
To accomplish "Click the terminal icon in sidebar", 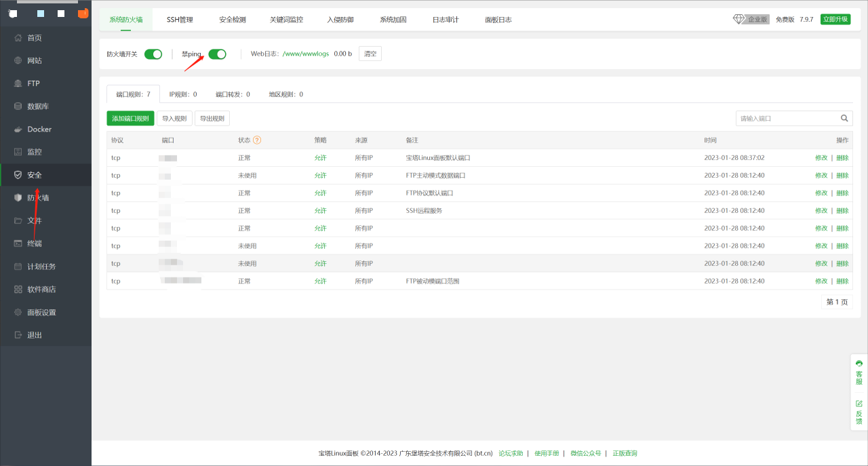I will coord(18,244).
